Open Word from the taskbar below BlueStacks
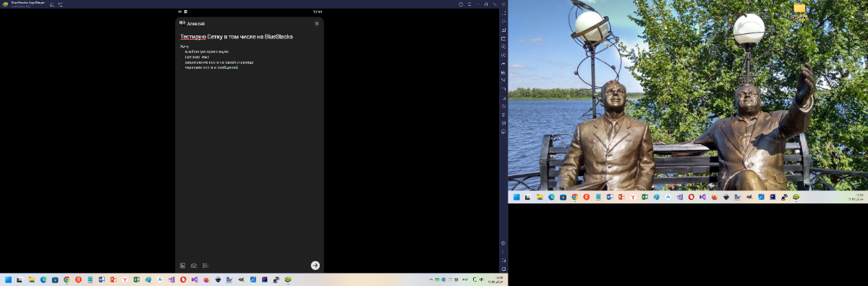This screenshot has width=868, height=286. [101, 279]
